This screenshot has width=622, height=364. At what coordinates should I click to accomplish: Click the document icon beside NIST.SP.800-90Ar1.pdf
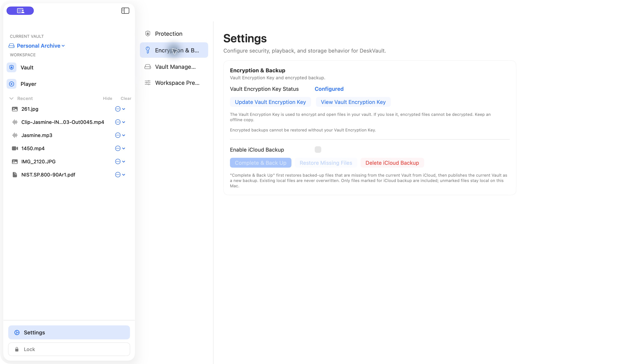(x=15, y=174)
